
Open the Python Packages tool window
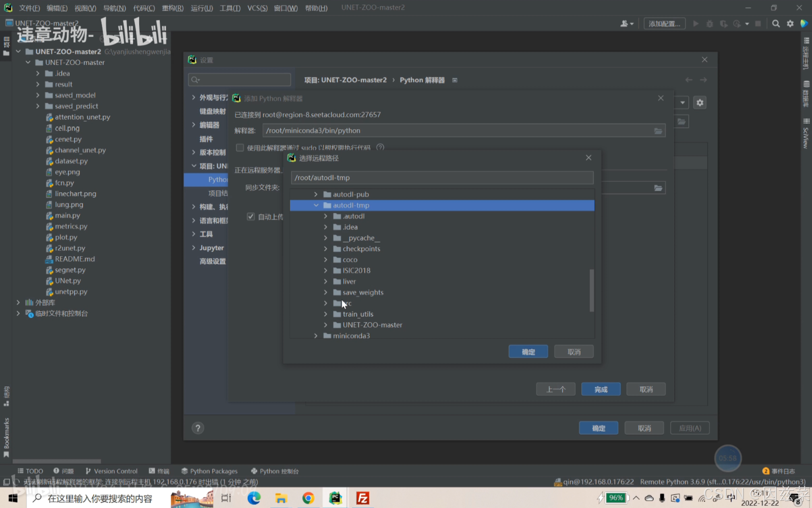point(209,471)
